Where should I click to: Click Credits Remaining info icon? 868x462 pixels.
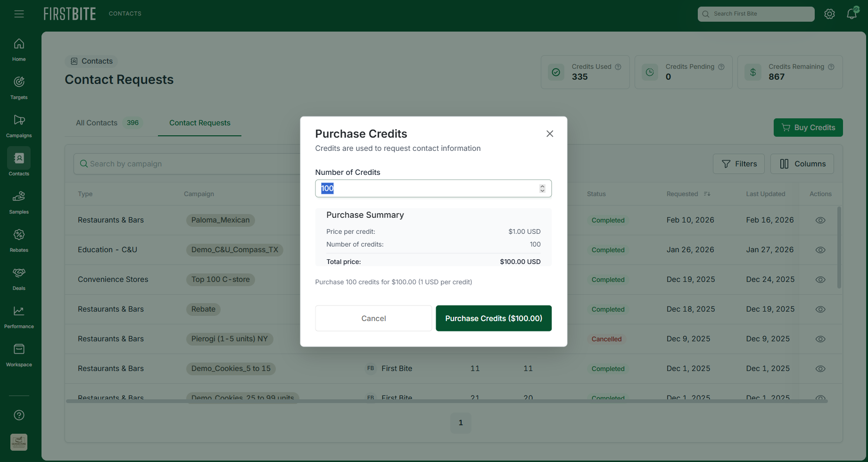pyautogui.click(x=831, y=67)
